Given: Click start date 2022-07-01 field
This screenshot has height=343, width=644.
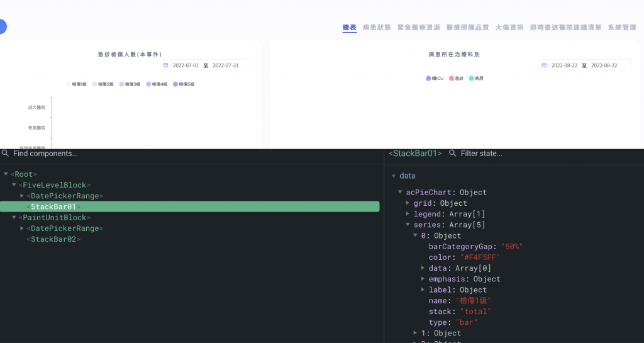Looking at the screenshot, I should pos(186,65).
